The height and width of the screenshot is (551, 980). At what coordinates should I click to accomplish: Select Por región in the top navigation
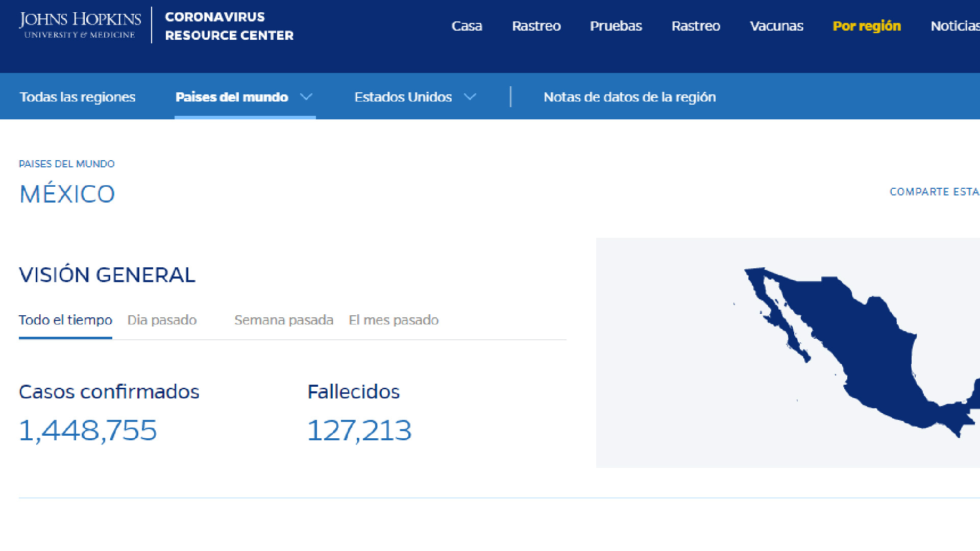click(x=867, y=26)
